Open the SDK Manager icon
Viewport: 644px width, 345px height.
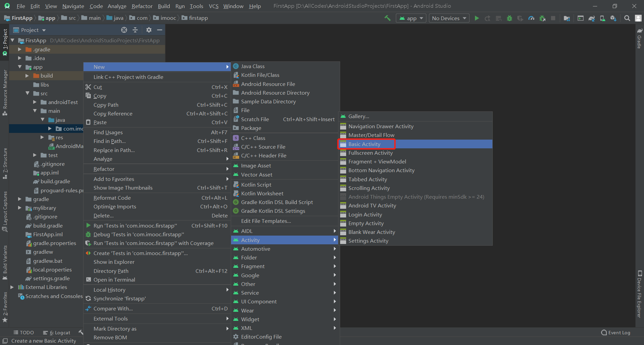[613, 18]
